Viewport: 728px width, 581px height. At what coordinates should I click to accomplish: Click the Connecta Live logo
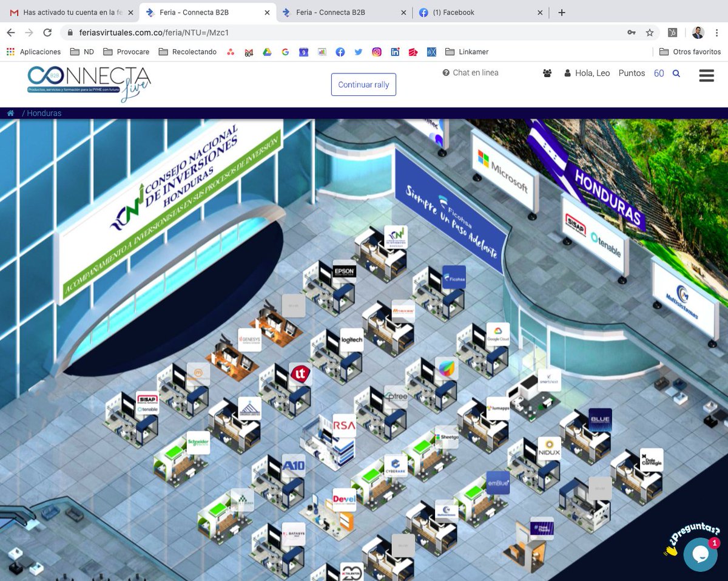coord(89,83)
